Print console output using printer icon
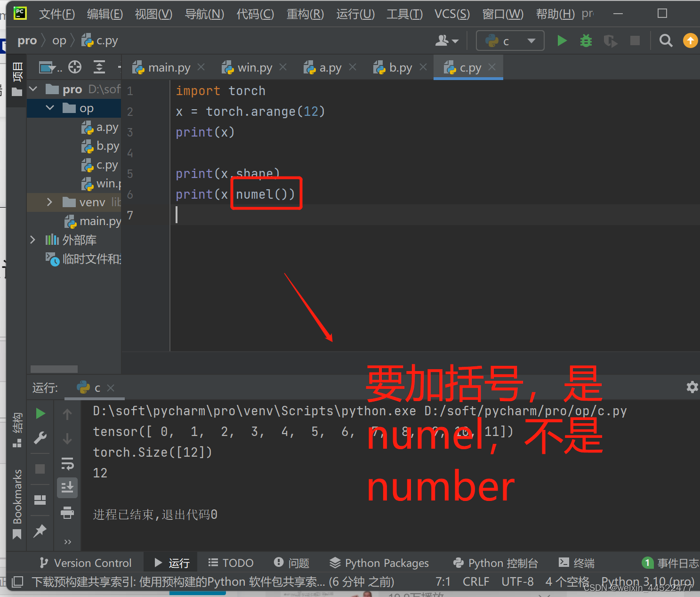 (x=67, y=513)
